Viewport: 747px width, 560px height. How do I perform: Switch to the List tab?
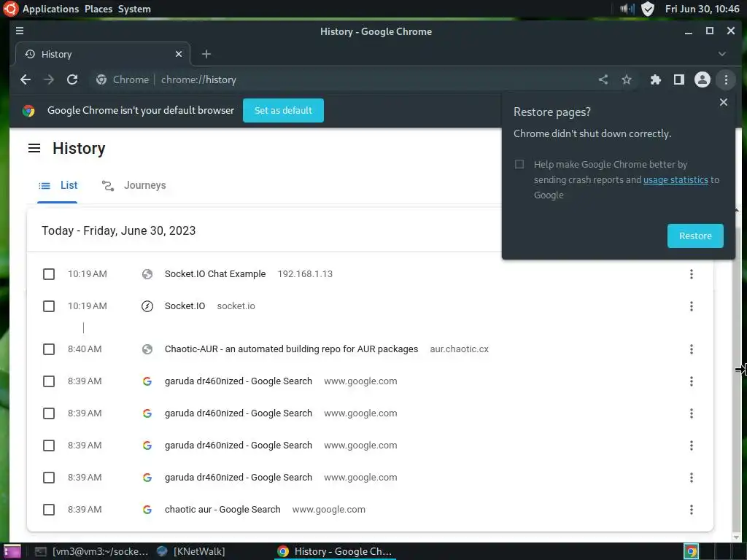coord(58,186)
